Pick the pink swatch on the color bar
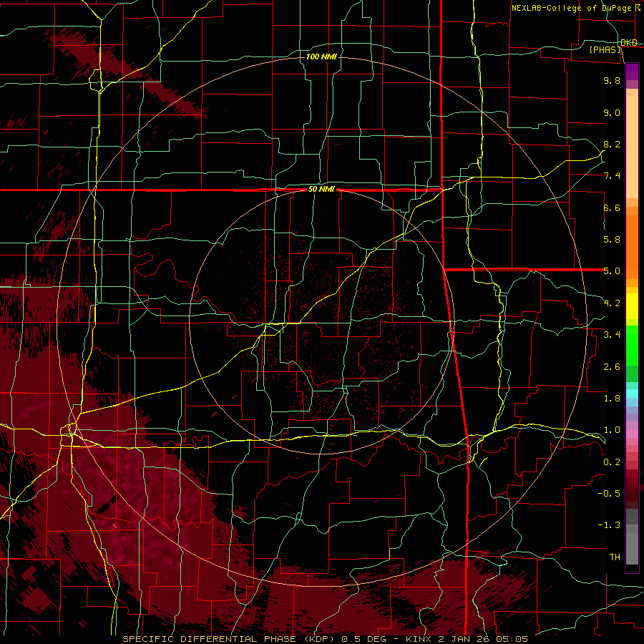This screenshot has height=644, width=644. pyautogui.click(x=632, y=434)
